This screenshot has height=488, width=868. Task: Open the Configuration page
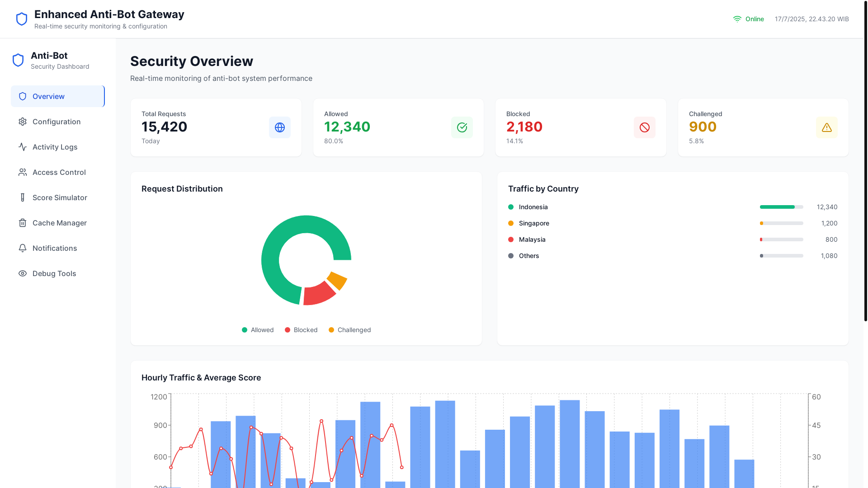58,122
